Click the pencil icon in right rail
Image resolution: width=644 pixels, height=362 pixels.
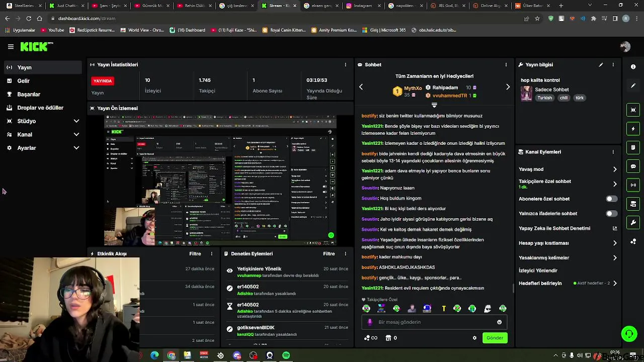(633, 85)
